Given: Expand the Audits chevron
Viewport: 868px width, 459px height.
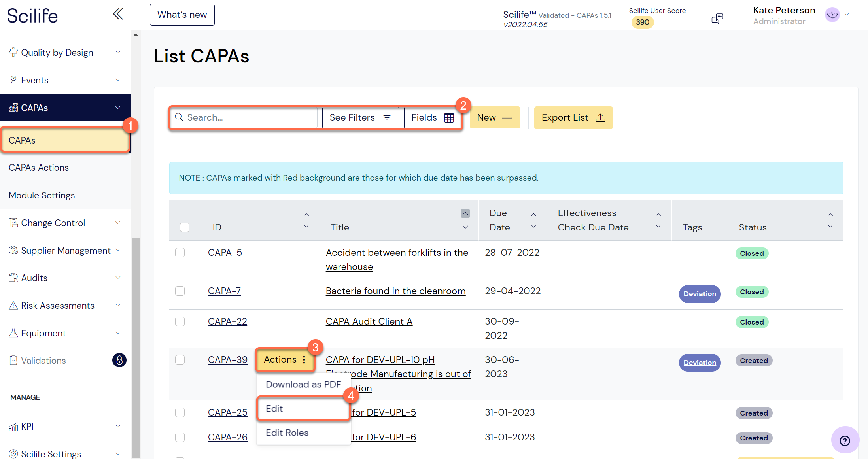Looking at the screenshot, I should (x=118, y=278).
